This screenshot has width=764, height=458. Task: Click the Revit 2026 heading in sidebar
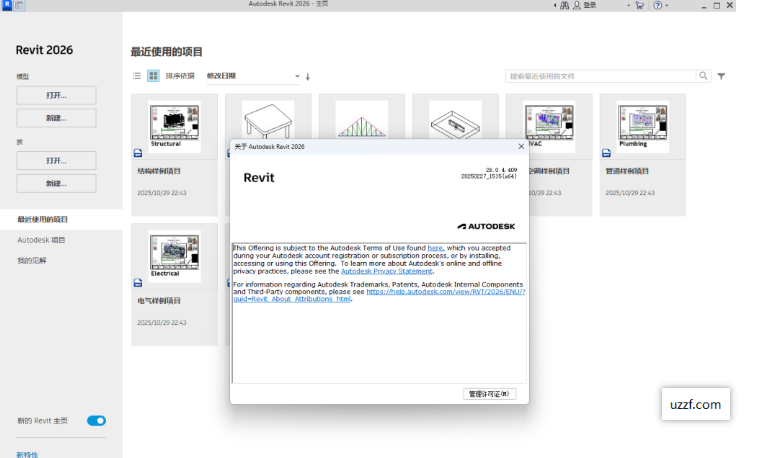44,50
